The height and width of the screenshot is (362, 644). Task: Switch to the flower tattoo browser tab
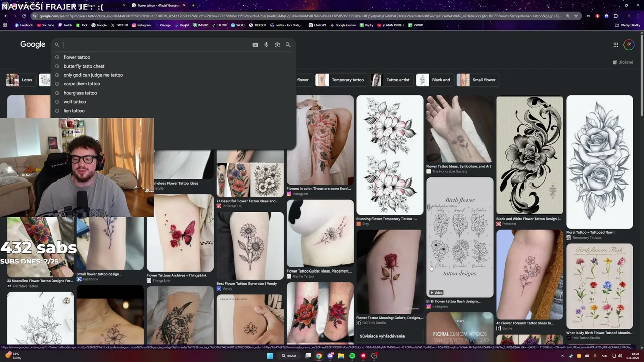[158, 5]
